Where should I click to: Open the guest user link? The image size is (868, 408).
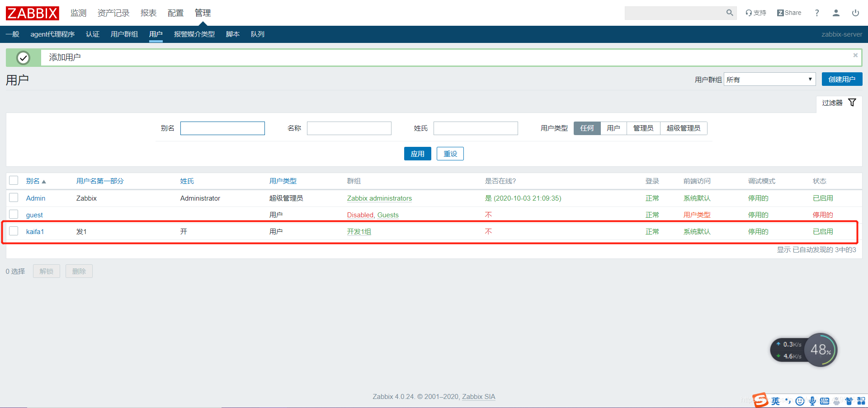[34, 215]
